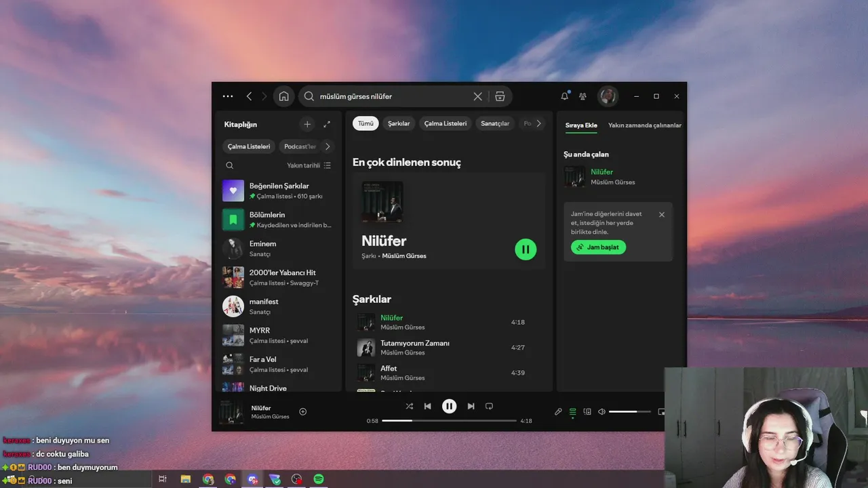The image size is (868, 488).
Task: Open the Yakın tarihli sort dropdown
Action: (309, 165)
